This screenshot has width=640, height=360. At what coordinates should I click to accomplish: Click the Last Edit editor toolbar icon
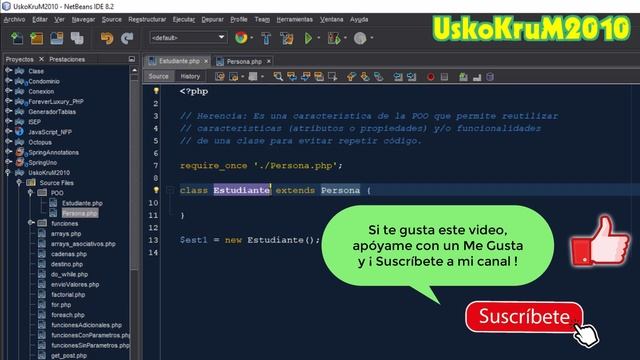pos(220,77)
